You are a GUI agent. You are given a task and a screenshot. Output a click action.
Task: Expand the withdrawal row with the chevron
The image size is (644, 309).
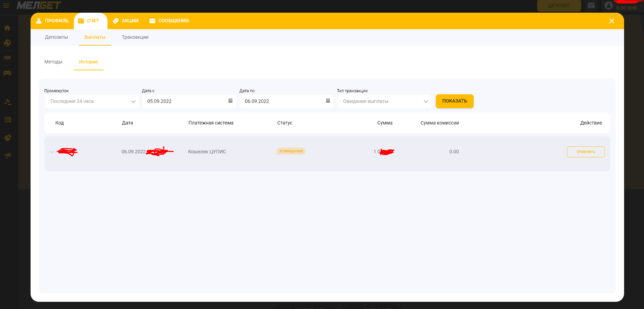click(x=52, y=152)
